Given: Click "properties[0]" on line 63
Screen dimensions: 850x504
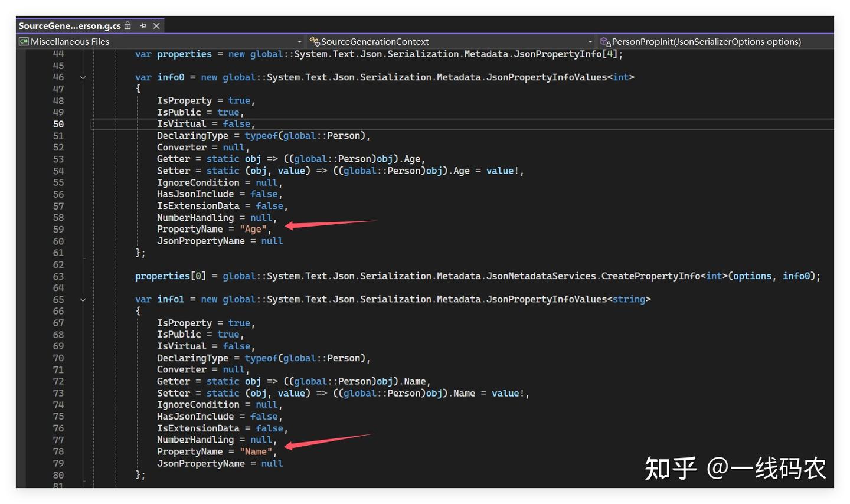Looking at the screenshot, I should pyautogui.click(x=171, y=276).
